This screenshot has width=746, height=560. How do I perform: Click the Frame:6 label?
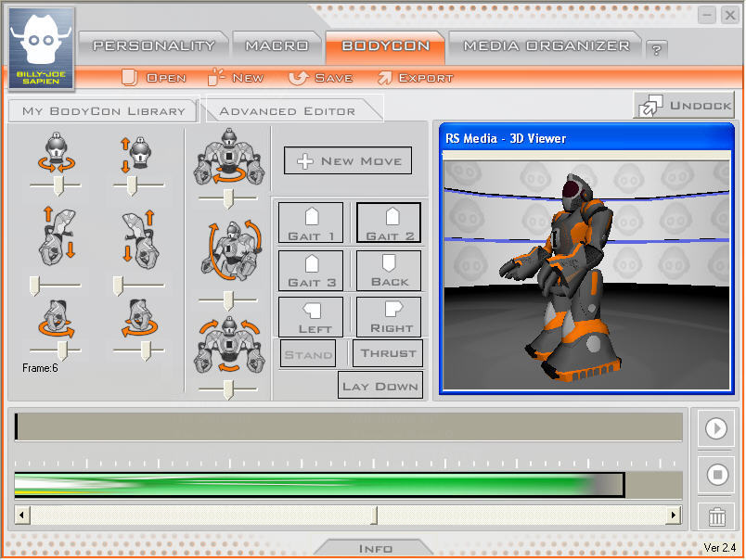tap(40, 368)
